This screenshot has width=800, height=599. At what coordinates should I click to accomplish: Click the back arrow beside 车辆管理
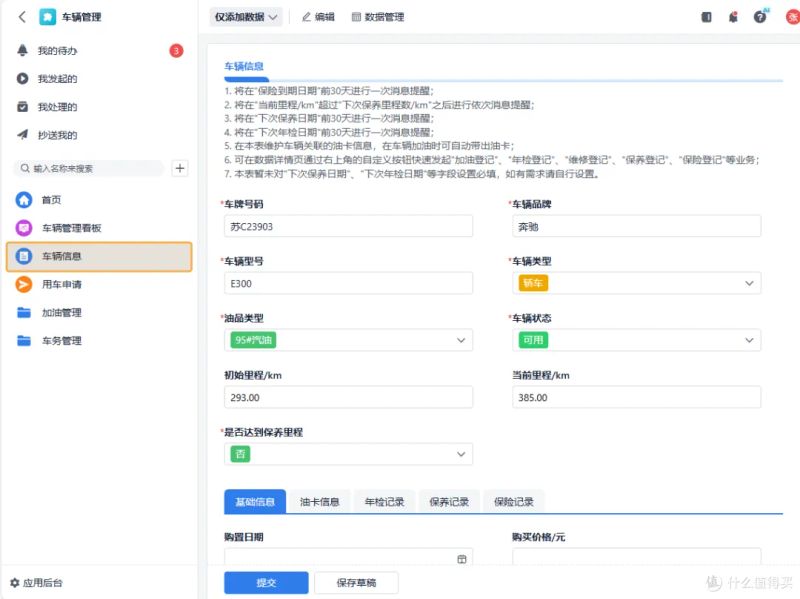click(22, 17)
